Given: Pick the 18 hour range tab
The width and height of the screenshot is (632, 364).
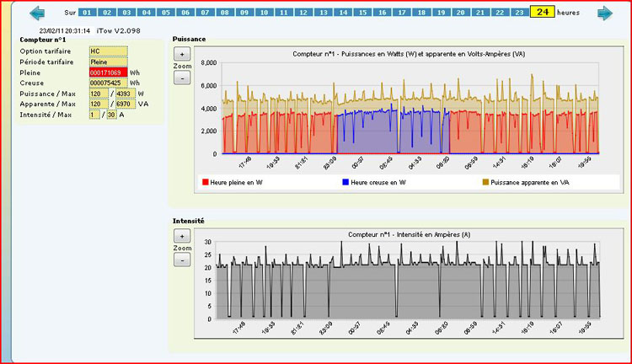Looking at the screenshot, I should point(420,13).
